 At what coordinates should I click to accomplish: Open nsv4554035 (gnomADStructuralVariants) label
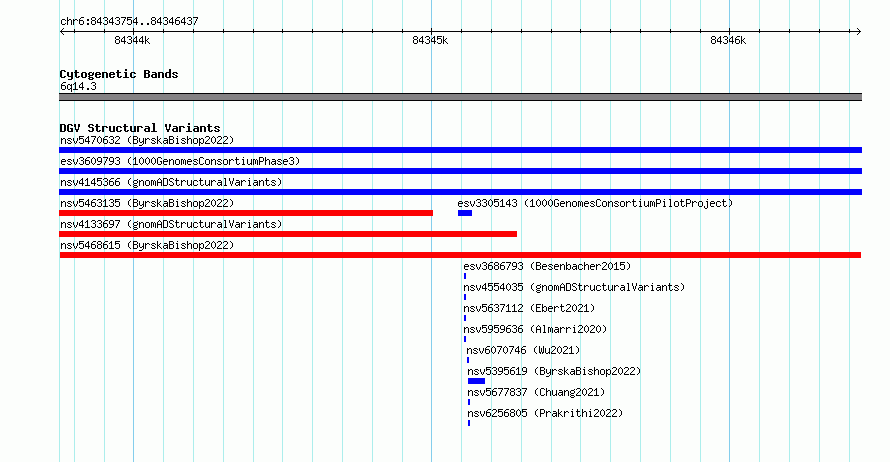574,287
